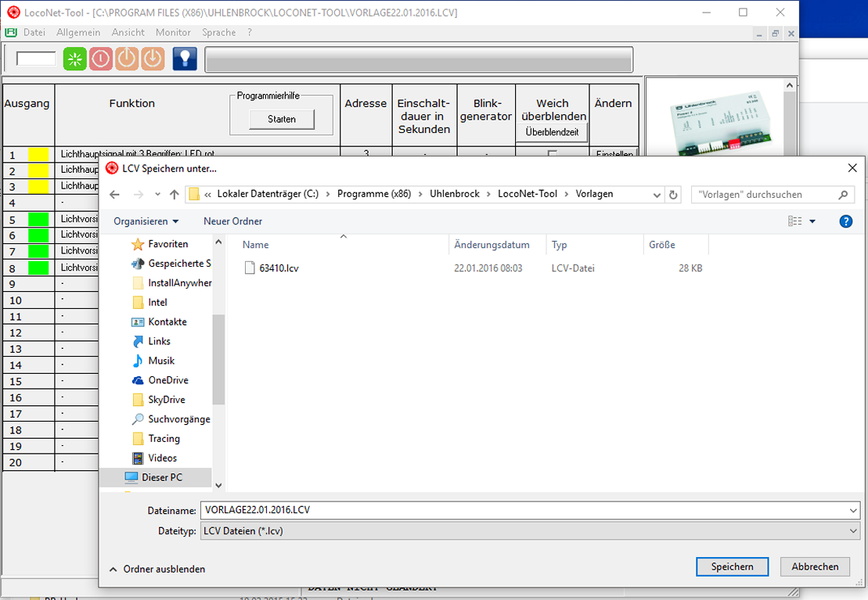Select Links in the navigation pane

point(151,341)
